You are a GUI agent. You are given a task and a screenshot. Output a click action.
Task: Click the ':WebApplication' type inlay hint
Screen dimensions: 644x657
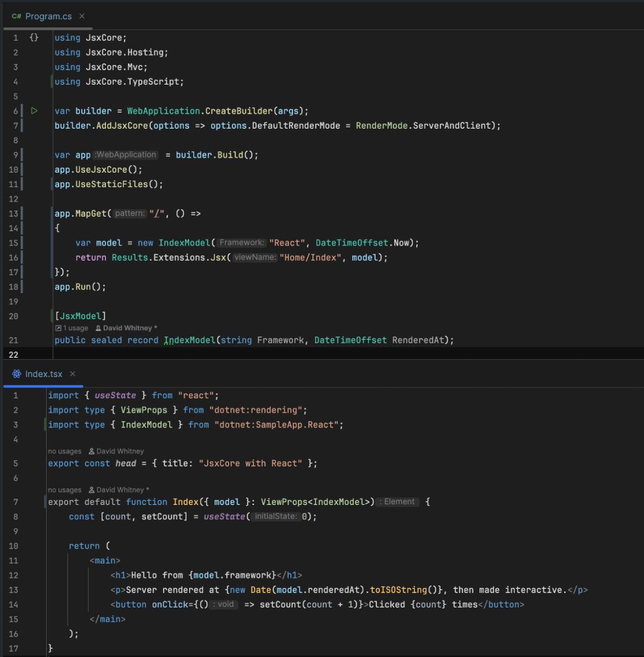(126, 155)
